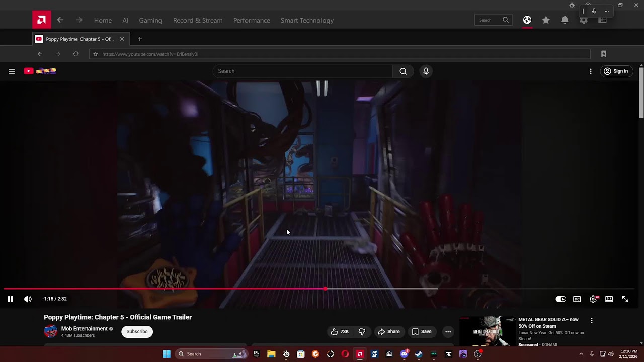Screen dimensions: 644x362
Task: Click the microphone in the floating voice toolbar
Action: (594, 11)
